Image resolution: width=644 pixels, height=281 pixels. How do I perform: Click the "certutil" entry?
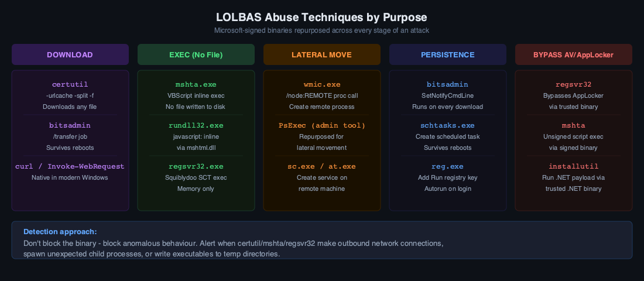pos(70,85)
